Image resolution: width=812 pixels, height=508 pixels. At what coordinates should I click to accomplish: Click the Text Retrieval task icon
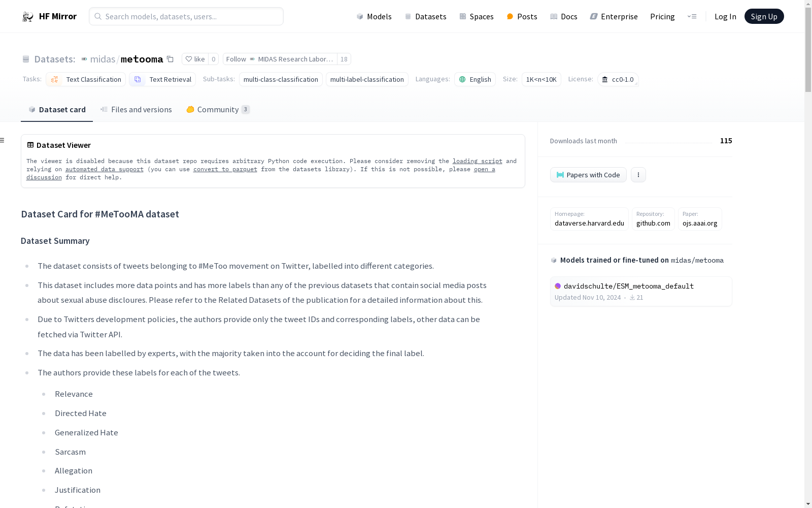138,79
